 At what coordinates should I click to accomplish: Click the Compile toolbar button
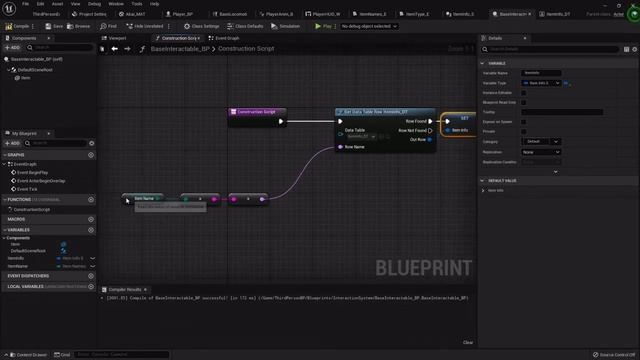tap(17, 26)
